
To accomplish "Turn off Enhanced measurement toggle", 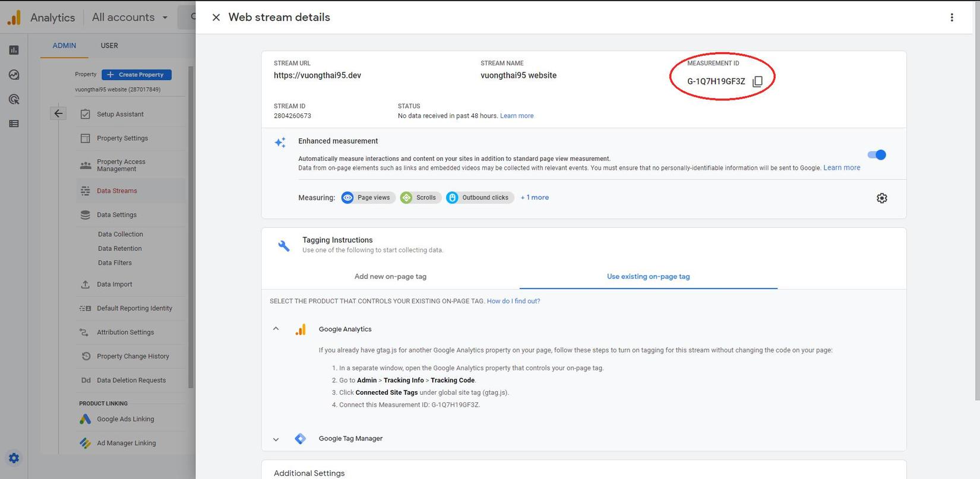I will 877,155.
